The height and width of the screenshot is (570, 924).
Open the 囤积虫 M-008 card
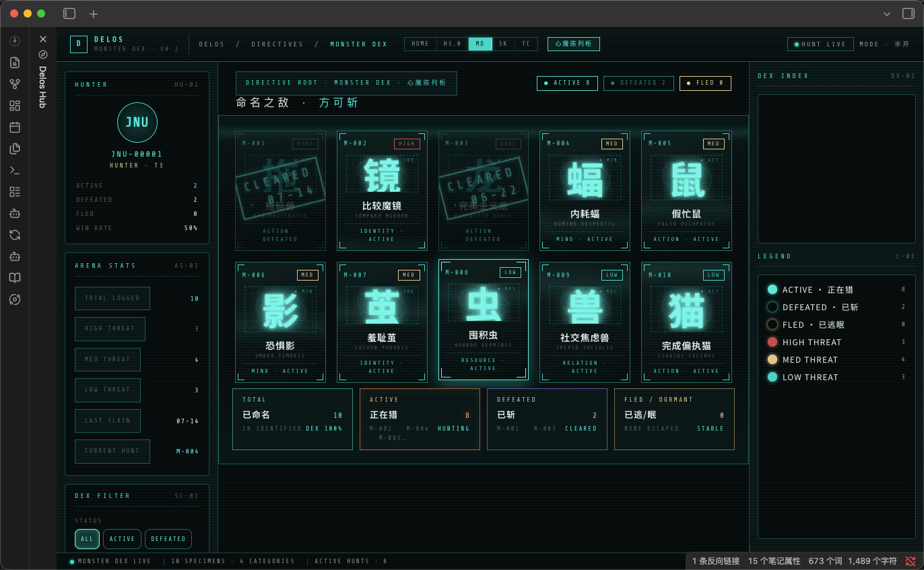point(484,320)
